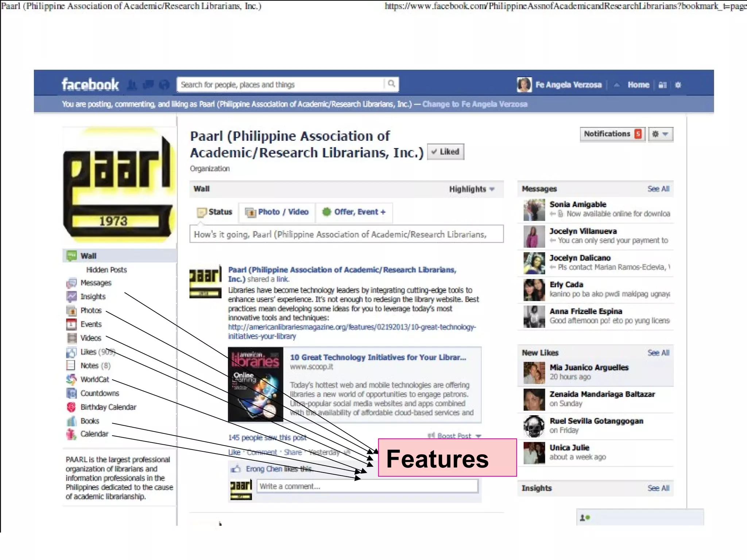Toggle the Liked button for page
Screen dimensions: 747x560
pyautogui.click(x=446, y=152)
